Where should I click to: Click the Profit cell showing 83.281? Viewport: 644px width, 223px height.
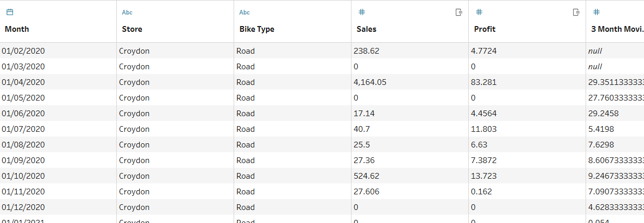[485, 82]
